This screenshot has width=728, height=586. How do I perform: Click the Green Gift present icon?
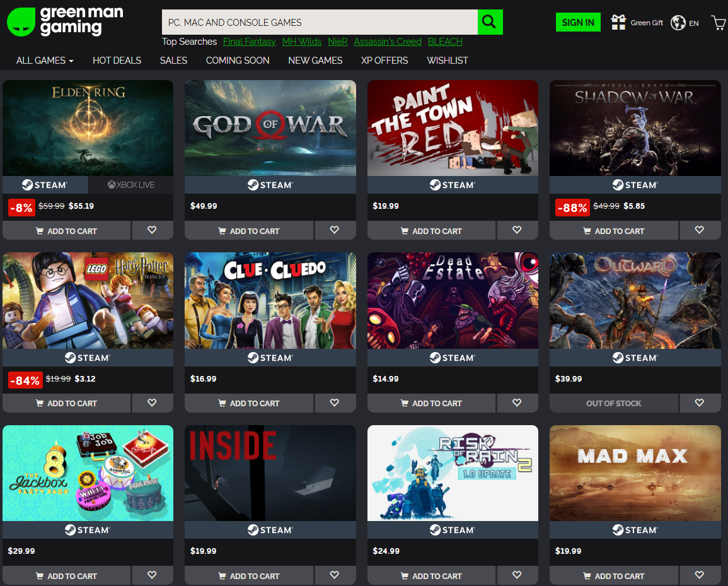click(618, 23)
